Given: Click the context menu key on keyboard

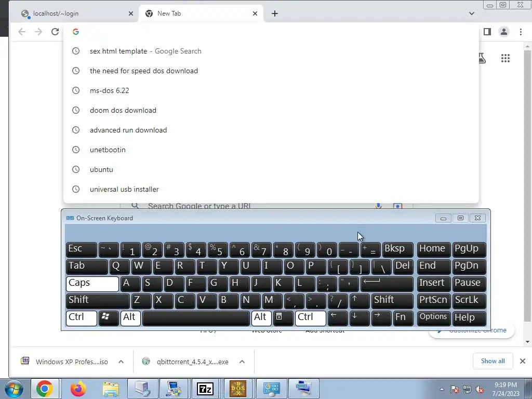Looking at the screenshot, I should click(x=283, y=318).
